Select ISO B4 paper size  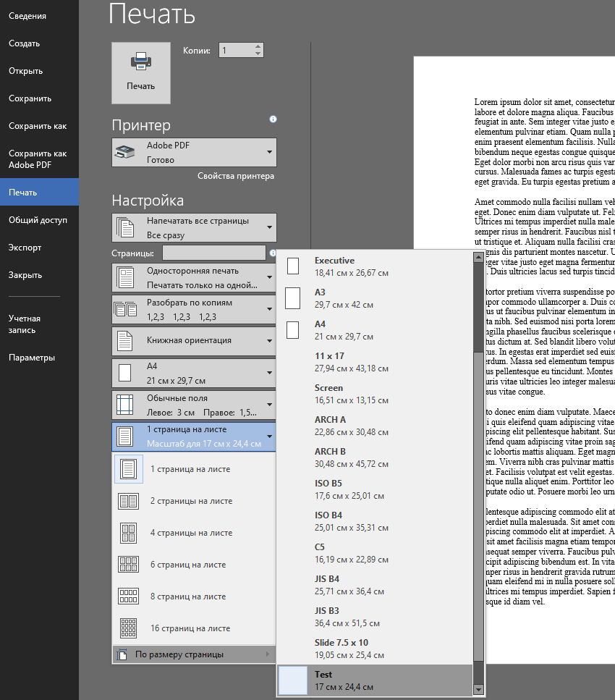point(375,521)
